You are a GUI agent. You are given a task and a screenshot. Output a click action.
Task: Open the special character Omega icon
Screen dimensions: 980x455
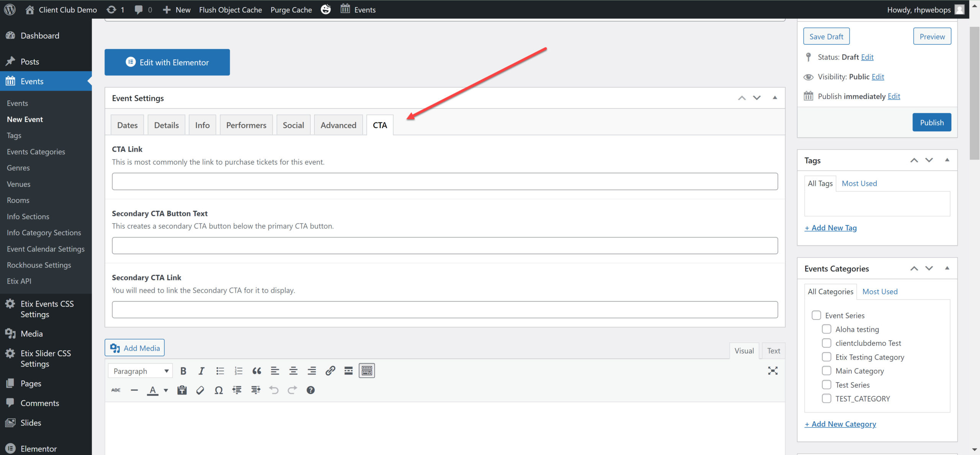click(219, 390)
